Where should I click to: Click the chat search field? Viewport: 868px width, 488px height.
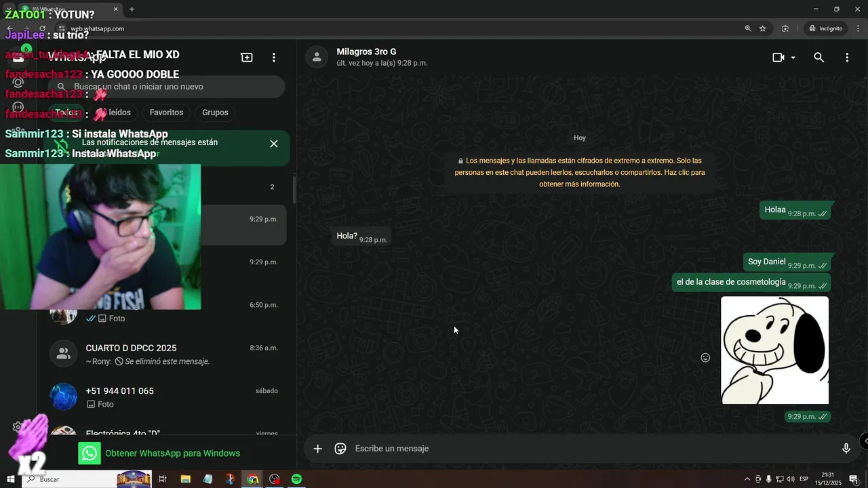click(x=167, y=87)
